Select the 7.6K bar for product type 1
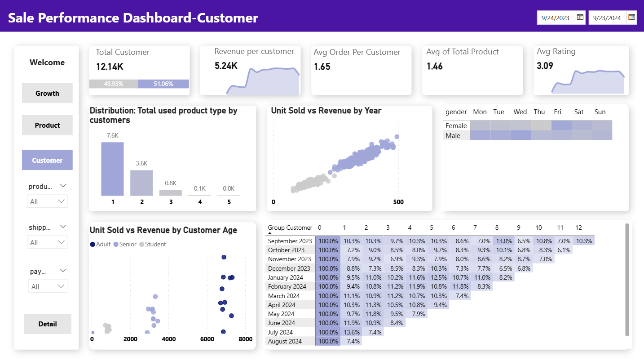Screen dimensions: 644x361 point(113,169)
